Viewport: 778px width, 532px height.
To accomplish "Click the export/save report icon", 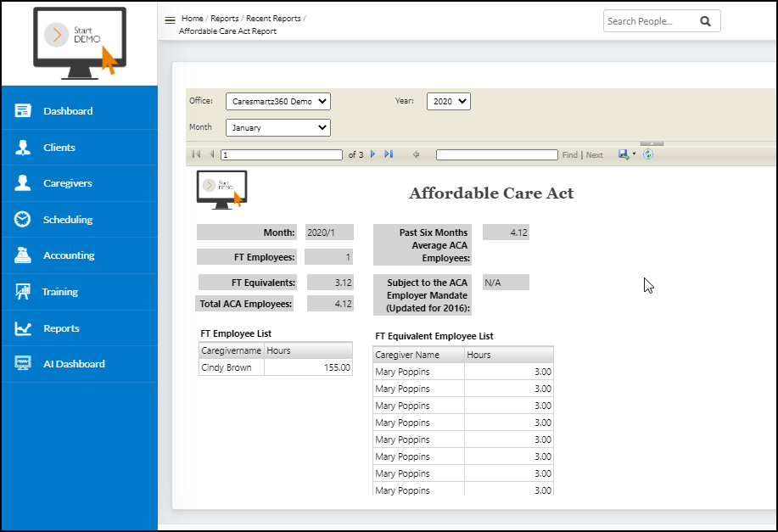I will (622, 154).
